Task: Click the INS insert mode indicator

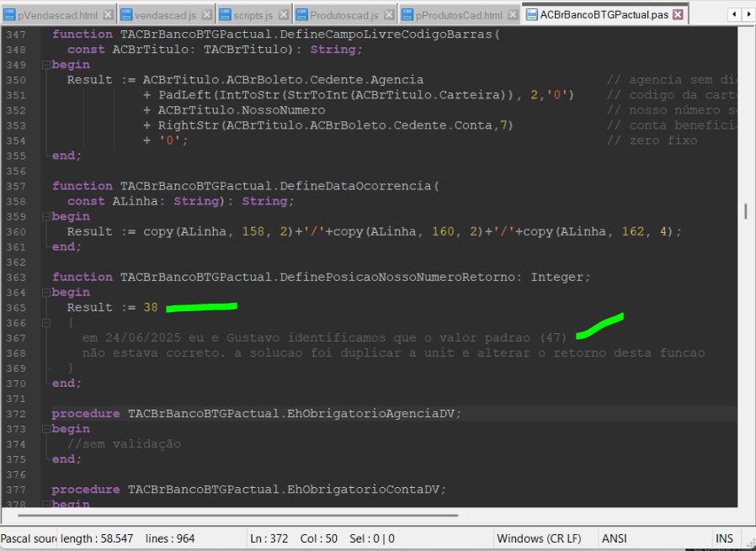Action: [724, 538]
